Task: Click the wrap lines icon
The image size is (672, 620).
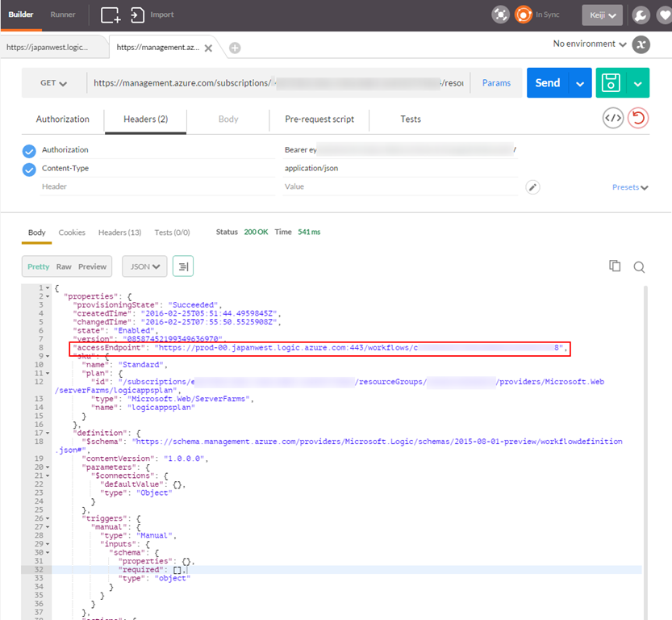Action: [x=183, y=266]
